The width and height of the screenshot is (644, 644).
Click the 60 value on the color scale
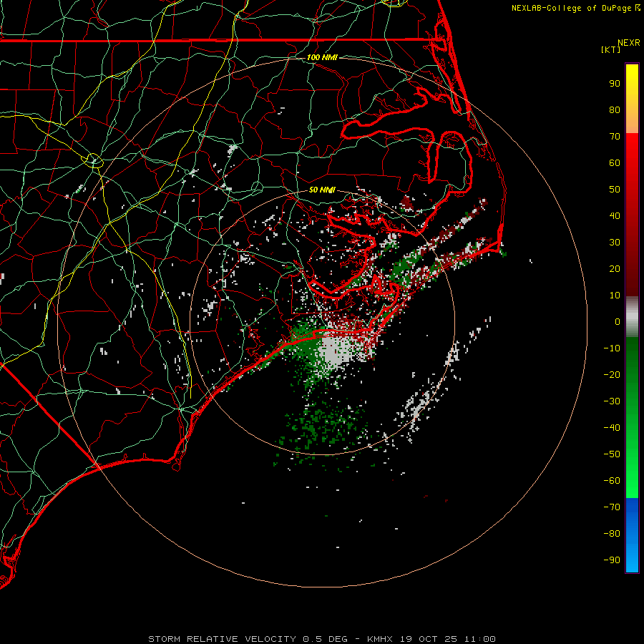point(615,162)
